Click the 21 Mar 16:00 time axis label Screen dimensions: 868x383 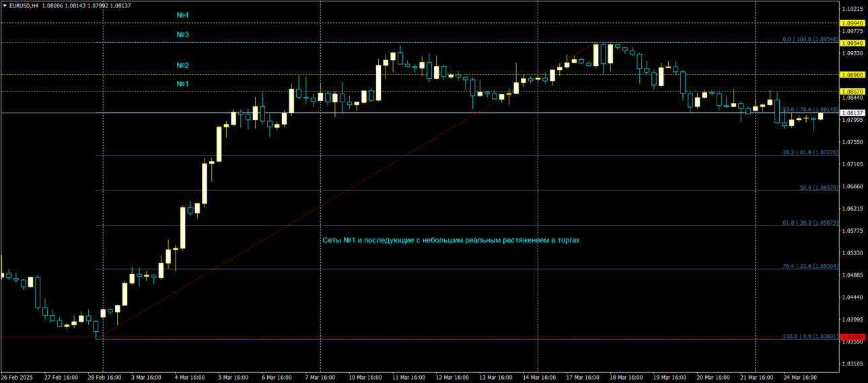click(756, 378)
